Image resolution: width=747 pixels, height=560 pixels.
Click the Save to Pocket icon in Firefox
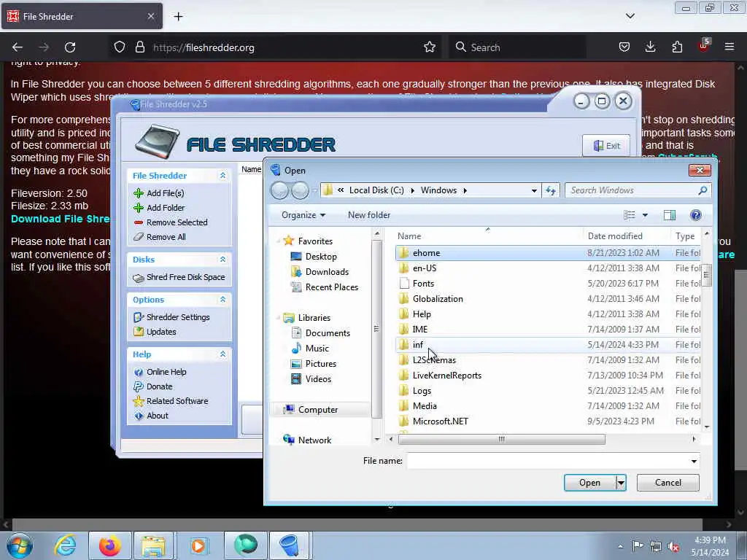point(624,47)
